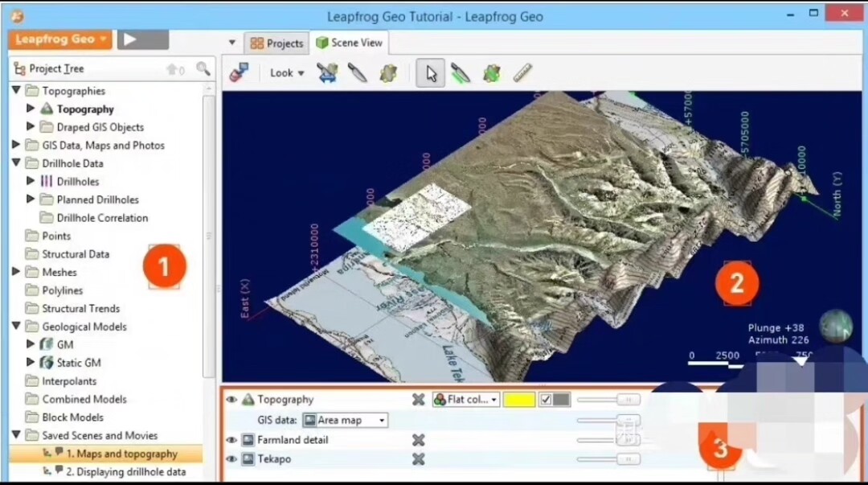The image size is (868, 485).
Task: Click the up arrow icon in Project Tree header
Action: click(x=172, y=69)
